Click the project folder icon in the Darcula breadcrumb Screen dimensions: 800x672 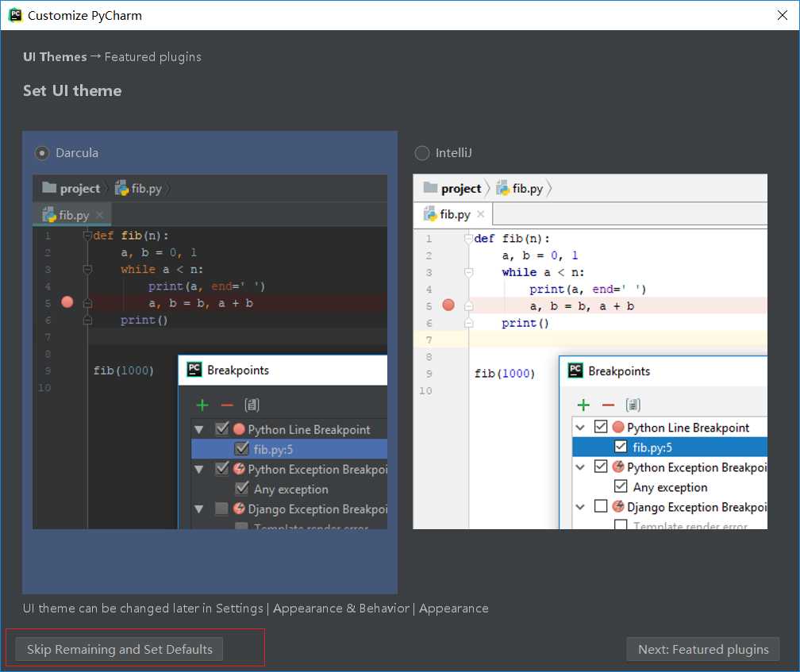tap(49, 187)
